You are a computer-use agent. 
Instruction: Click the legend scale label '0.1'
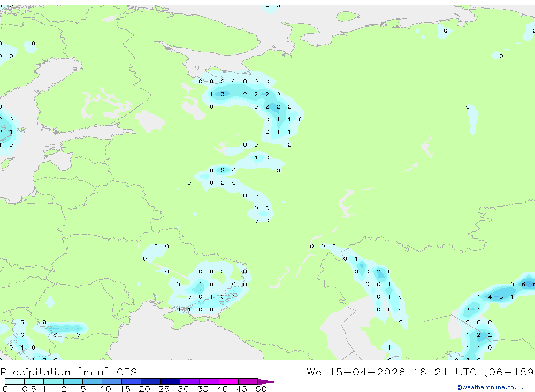9,389
